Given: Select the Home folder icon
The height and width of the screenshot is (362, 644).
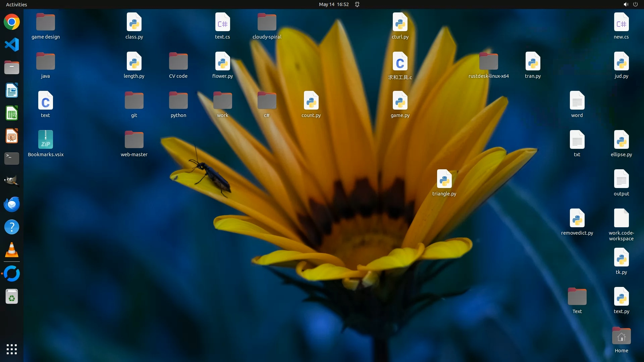Looking at the screenshot, I should (621, 336).
